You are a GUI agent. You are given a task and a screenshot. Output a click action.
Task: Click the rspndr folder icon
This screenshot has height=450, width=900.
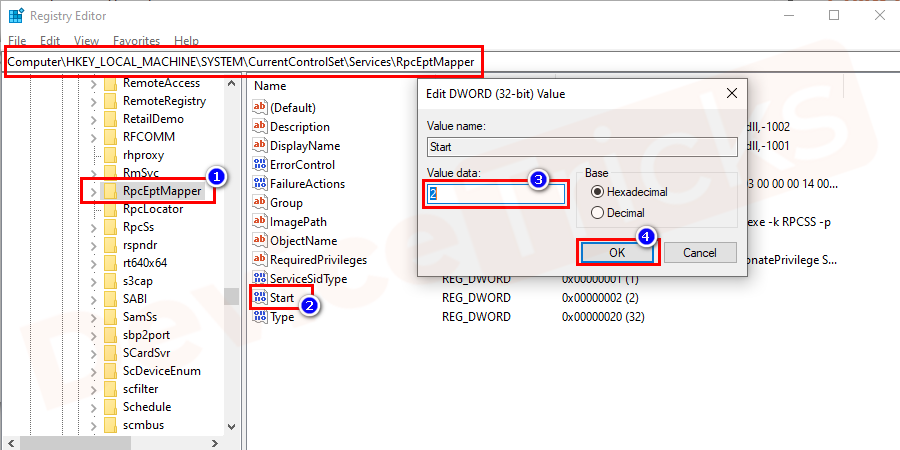[110, 245]
